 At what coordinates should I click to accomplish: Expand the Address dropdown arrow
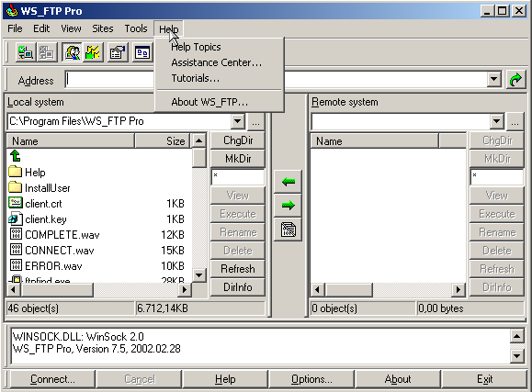pos(494,80)
